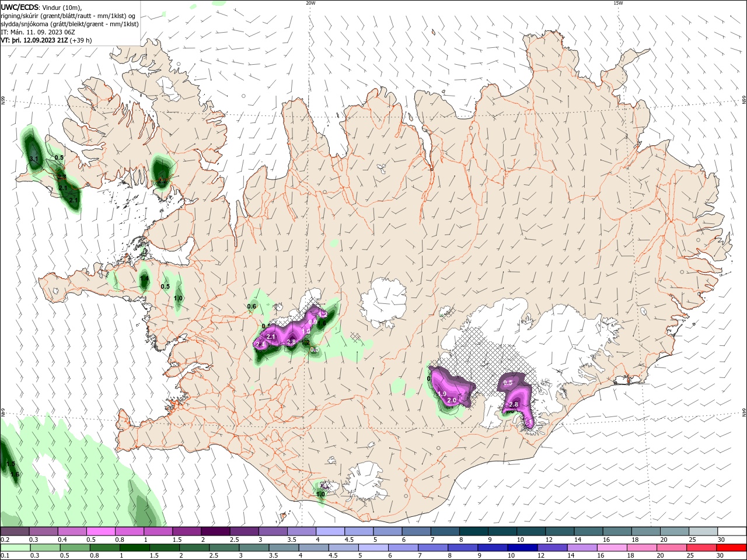Select the darkest green swatch labeled 1 in rain legend
Screen dimensions: 747x560
[x=134, y=548]
